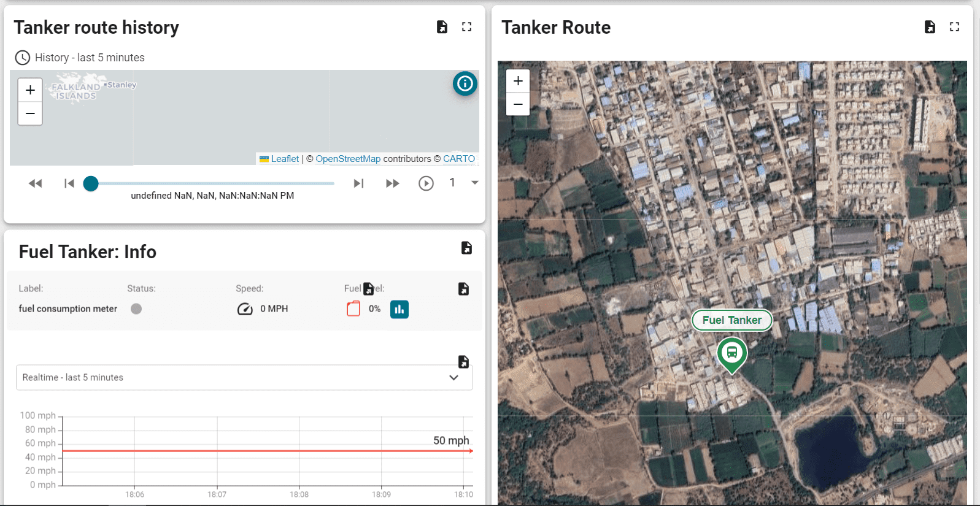Click the fuel tank level icon
The width and height of the screenshot is (980, 506).
(x=353, y=309)
